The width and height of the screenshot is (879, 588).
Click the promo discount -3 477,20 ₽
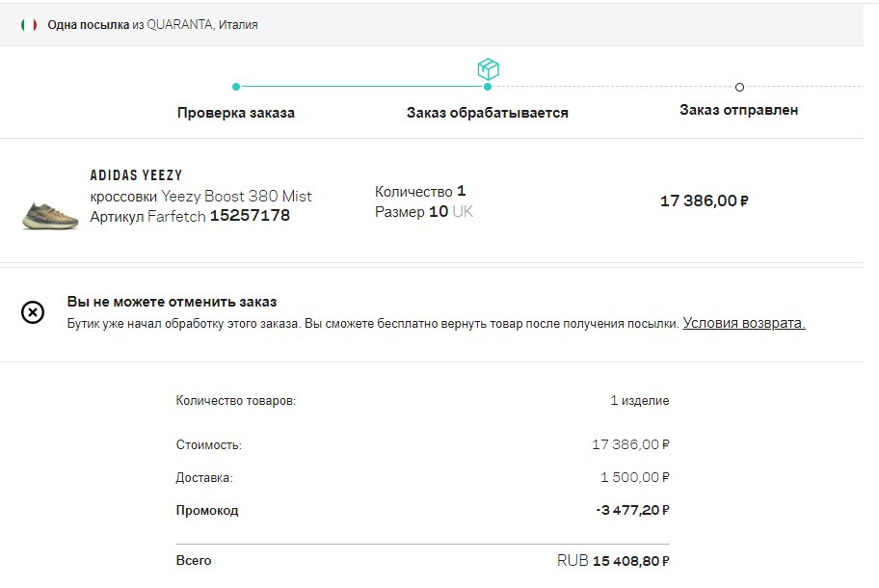click(x=633, y=510)
